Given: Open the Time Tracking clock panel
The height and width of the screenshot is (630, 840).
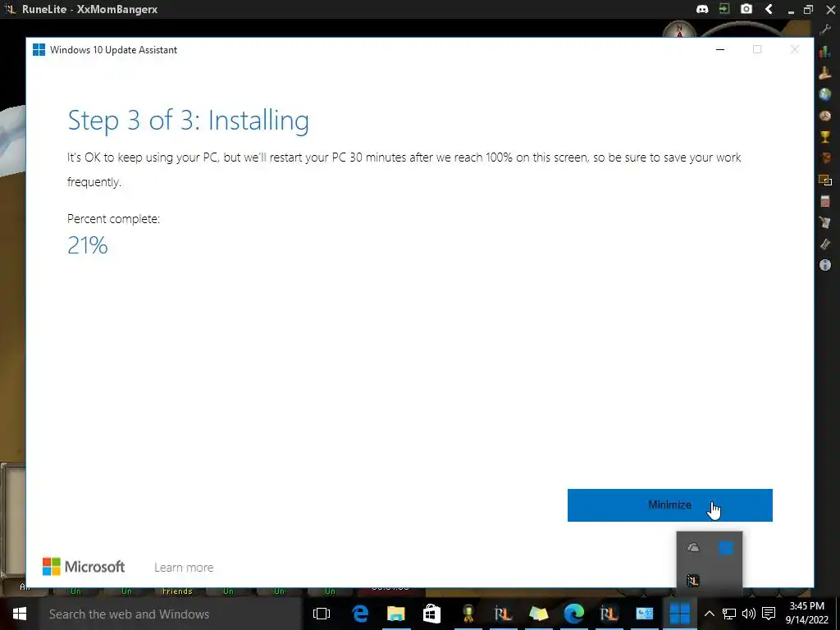Looking at the screenshot, I should pyautogui.click(x=825, y=116).
